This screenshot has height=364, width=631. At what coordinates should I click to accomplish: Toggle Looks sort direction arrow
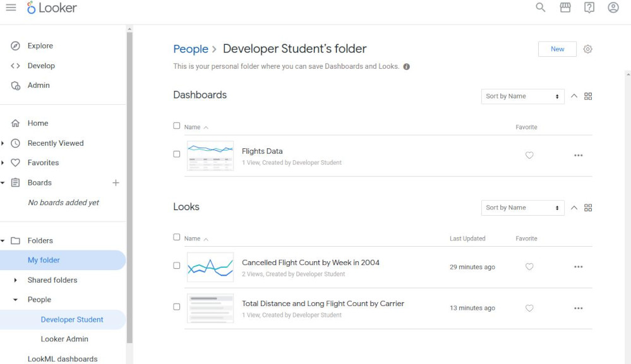coord(574,208)
